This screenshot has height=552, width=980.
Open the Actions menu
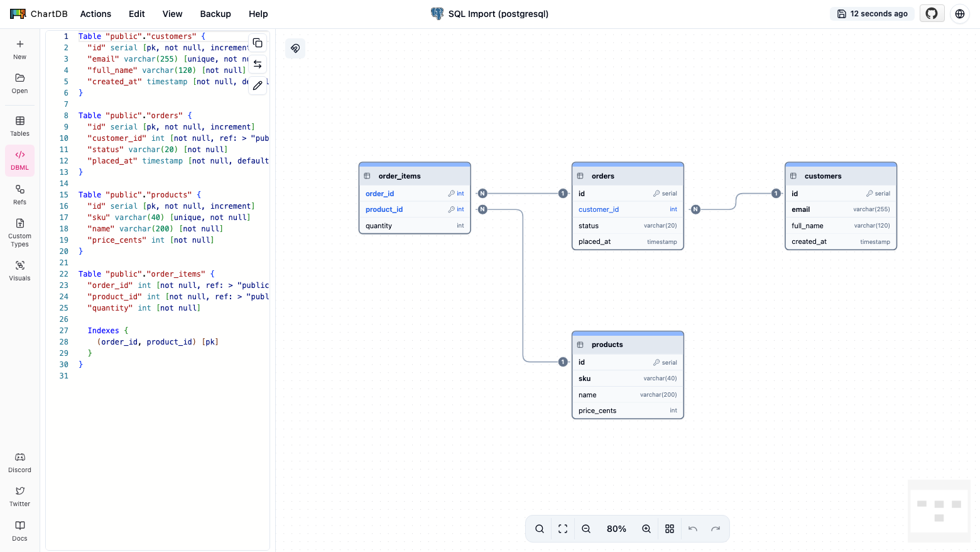95,14
